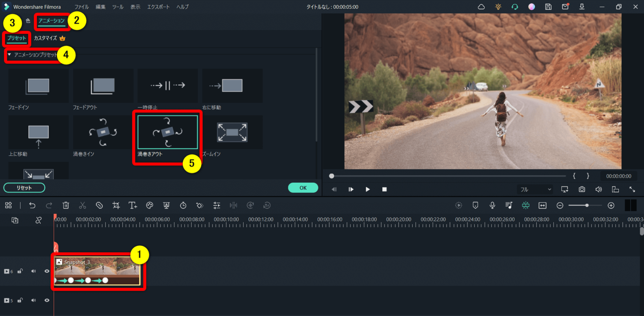Click the trash delete icon in timeline toolbar
The image size is (644, 316).
pyautogui.click(x=66, y=205)
